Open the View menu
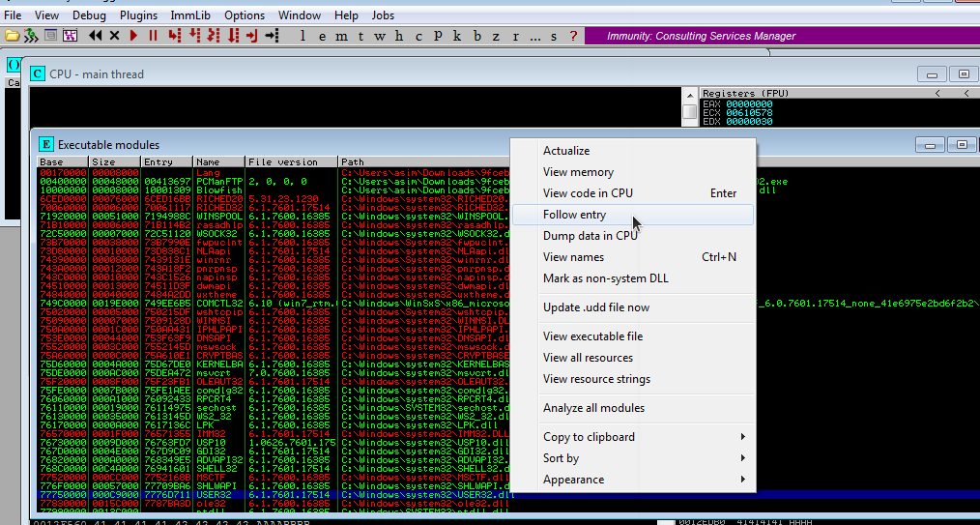The width and height of the screenshot is (980, 525). pos(47,15)
